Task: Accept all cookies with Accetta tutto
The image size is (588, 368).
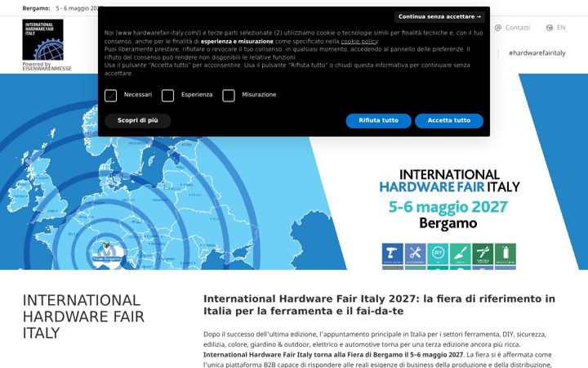Action: (x=449, y=120)
